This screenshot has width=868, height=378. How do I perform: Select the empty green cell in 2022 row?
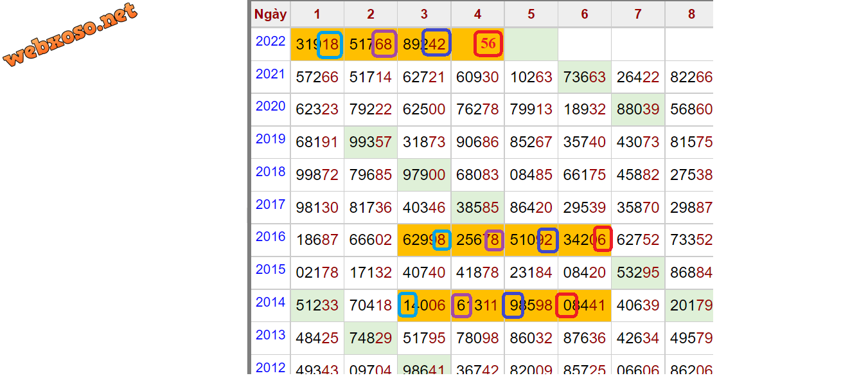[x=531, y=44]
